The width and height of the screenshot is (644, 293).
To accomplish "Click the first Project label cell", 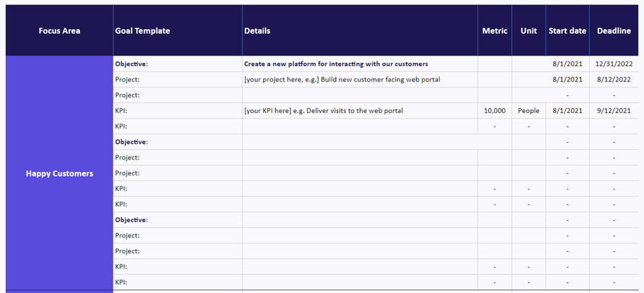I will point(178,79).
